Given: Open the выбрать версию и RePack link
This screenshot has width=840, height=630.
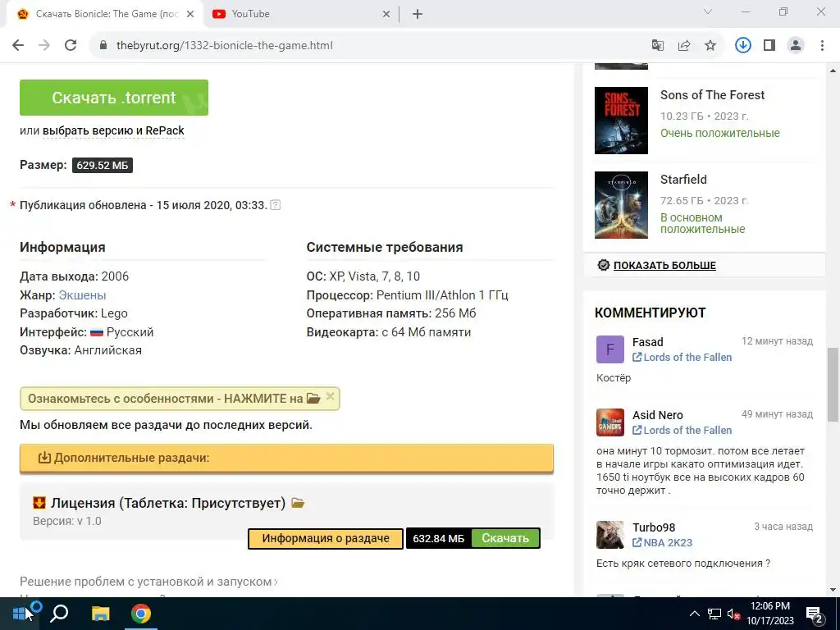Looking at the screenshot, I should (x=113, y=130).
